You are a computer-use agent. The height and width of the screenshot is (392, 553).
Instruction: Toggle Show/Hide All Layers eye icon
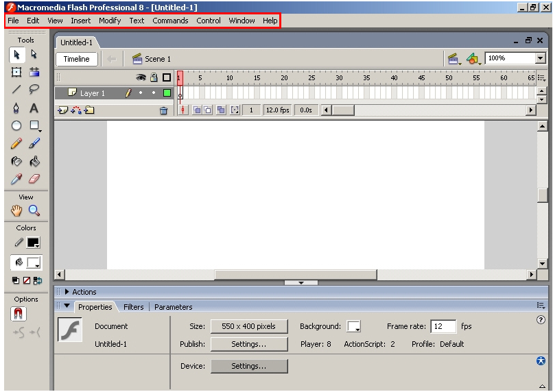click(141, 77)
